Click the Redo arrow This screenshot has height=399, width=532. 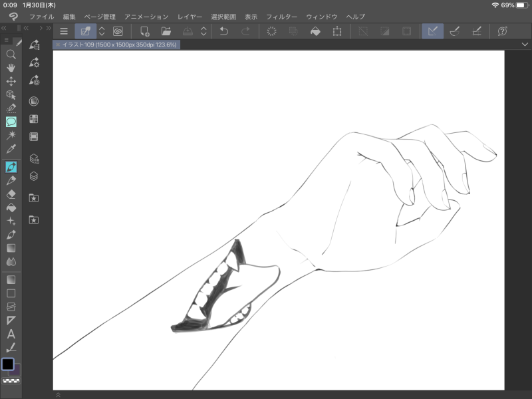click(x=245, y=31)
